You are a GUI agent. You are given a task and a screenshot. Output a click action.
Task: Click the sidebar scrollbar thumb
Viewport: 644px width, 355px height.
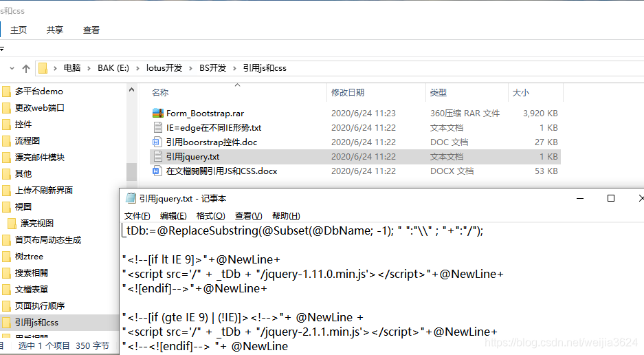click(x=131, y=172)
